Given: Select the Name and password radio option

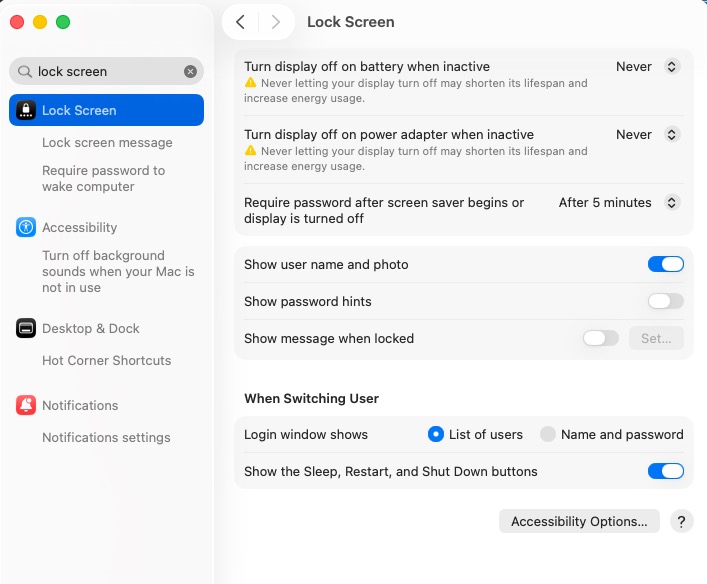Looking at the screenshot, I should (x=547, y=434).
